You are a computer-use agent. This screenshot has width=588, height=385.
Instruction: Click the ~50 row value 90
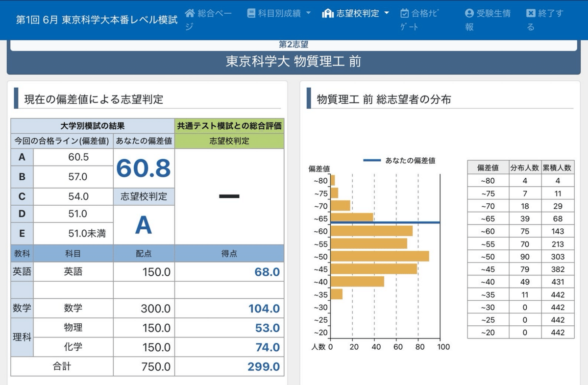point(525,257)
